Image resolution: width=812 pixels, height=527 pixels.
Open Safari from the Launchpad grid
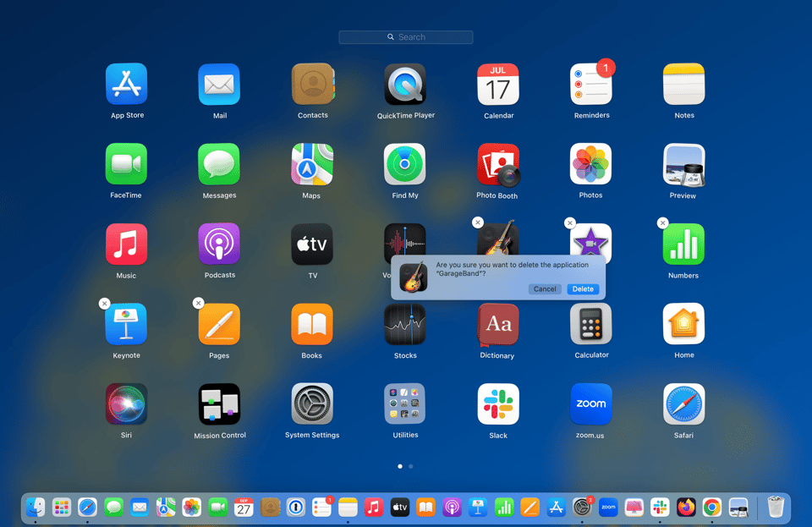click(x=683, y=403)
